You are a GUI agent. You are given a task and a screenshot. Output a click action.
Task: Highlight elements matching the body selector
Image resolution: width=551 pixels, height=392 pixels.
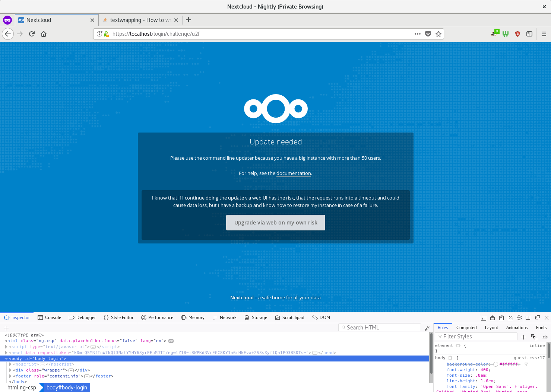450,358
